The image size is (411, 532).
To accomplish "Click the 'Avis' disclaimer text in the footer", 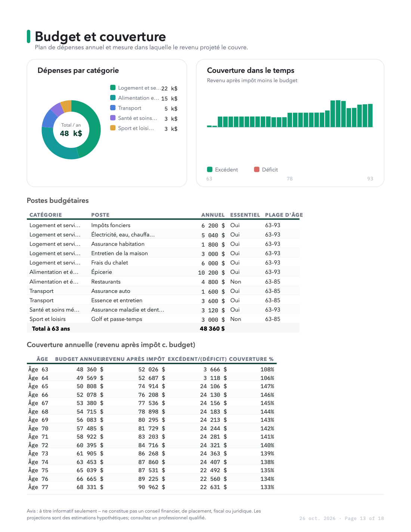I will (x=144, y=514).
